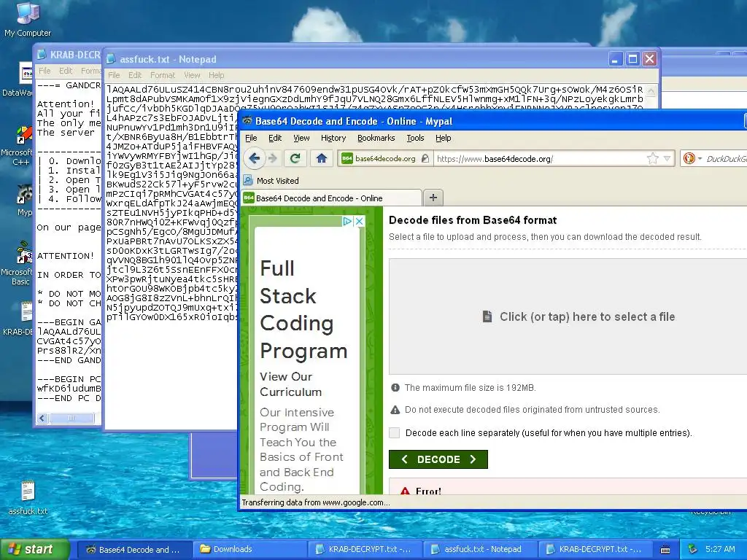Click the KRAB-DECRYPT window horizontal scroll thumb

[x=71, y=418]
